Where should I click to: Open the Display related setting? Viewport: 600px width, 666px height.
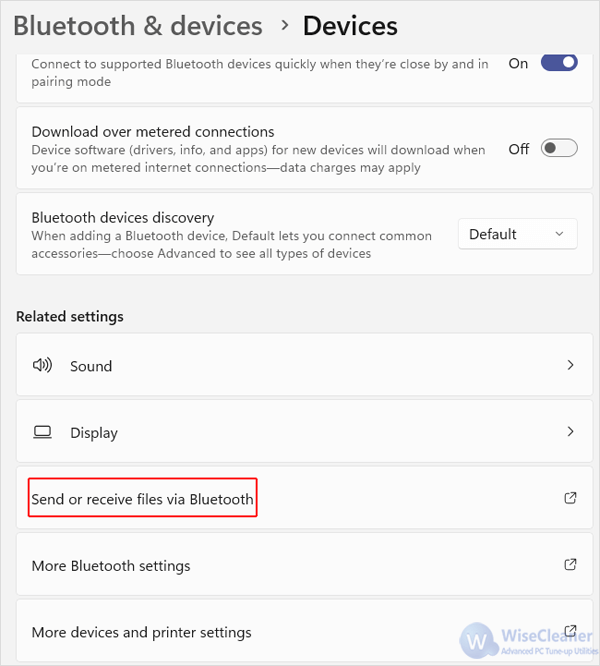(304, 432)
